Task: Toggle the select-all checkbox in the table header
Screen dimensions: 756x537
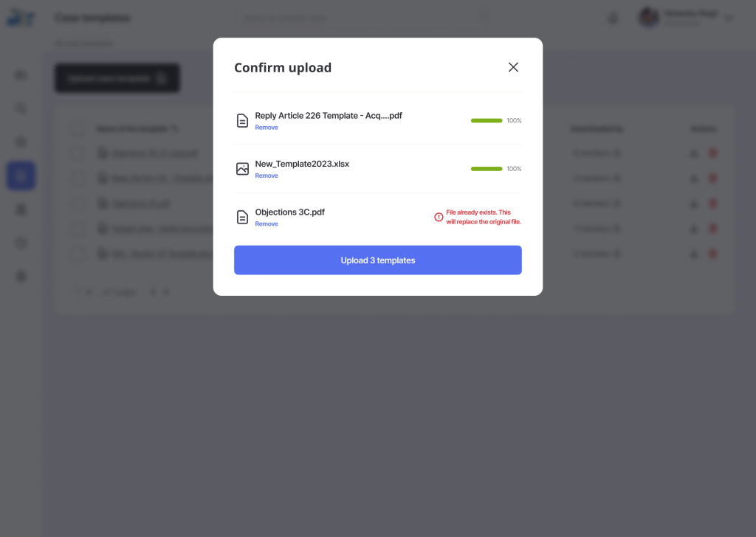Action: (x=78, y=128)
